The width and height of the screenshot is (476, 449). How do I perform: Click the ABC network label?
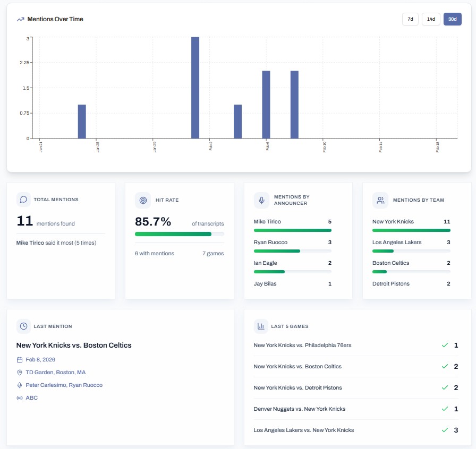coord(31,398)
